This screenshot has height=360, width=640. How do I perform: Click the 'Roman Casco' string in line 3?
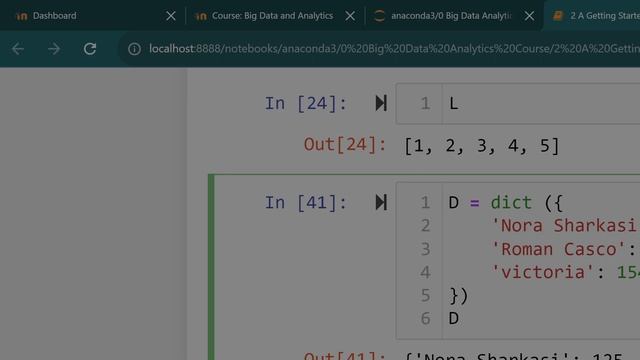pos(558,249)
